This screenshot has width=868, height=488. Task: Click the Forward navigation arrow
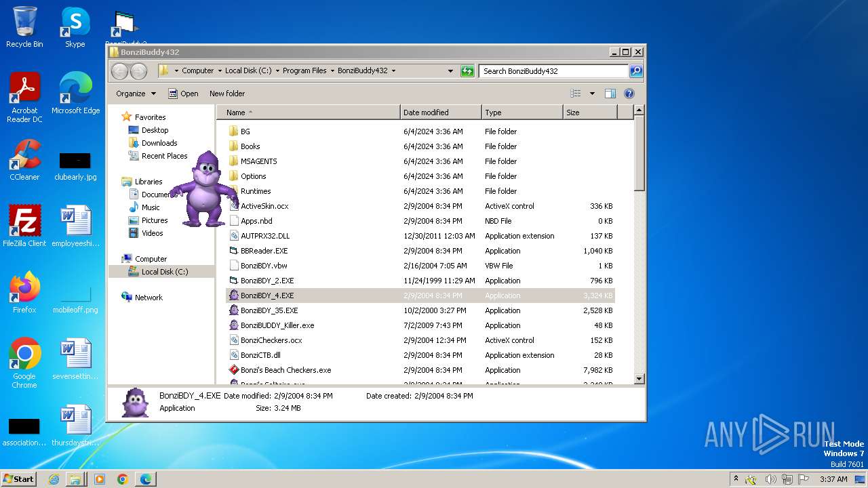click(138, 70)
